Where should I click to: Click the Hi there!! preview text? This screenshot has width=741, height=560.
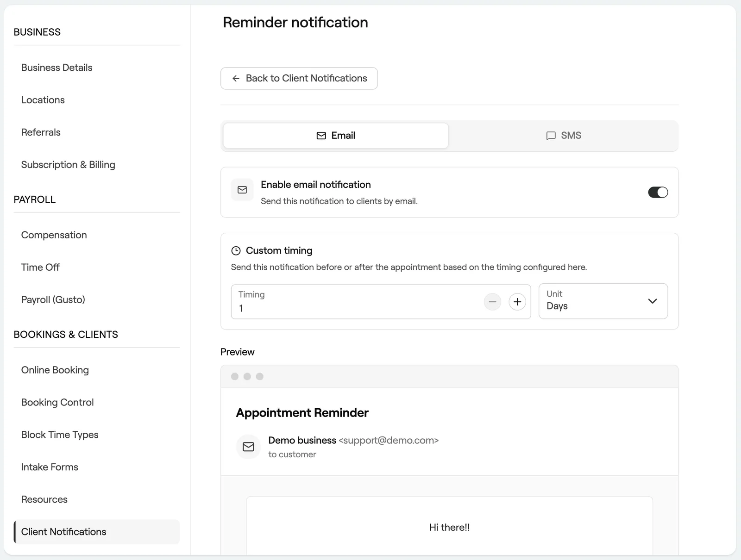tap(449, 528)
